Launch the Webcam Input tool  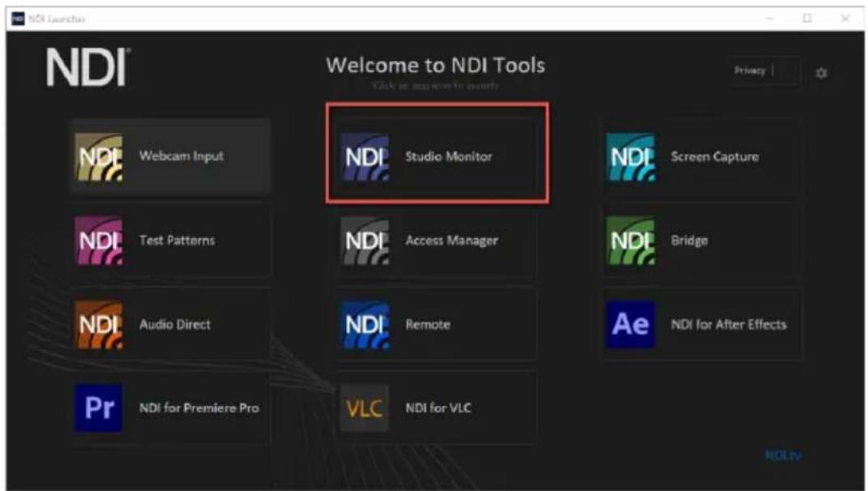tap(170, 156)
